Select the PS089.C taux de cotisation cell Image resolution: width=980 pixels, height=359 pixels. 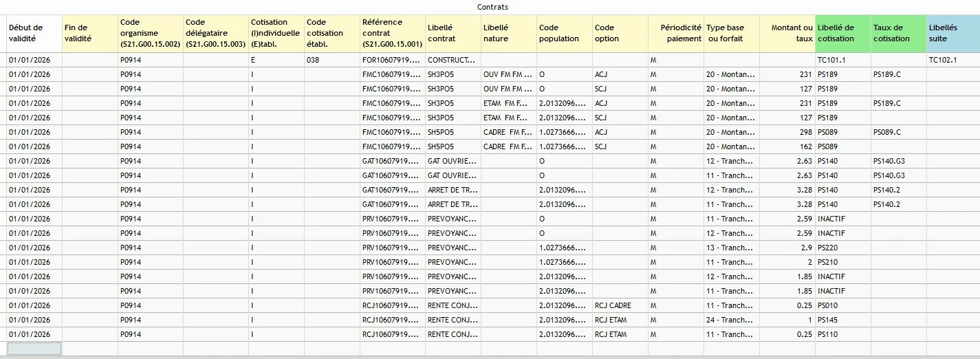click(899, 132)
